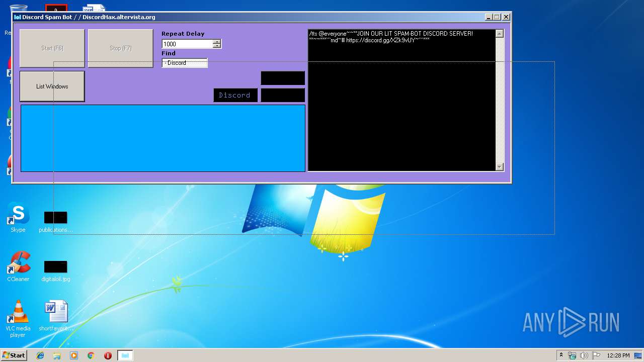Viewport: 644px width, 362px height.
Task: Launch Opera browser from the taskbar
Action: 108,355
